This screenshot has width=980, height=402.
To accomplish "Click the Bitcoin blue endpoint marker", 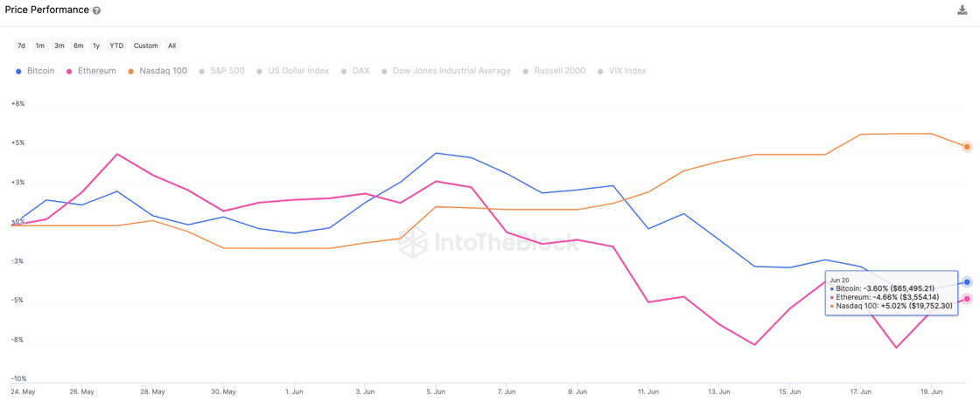I will 967,282.
